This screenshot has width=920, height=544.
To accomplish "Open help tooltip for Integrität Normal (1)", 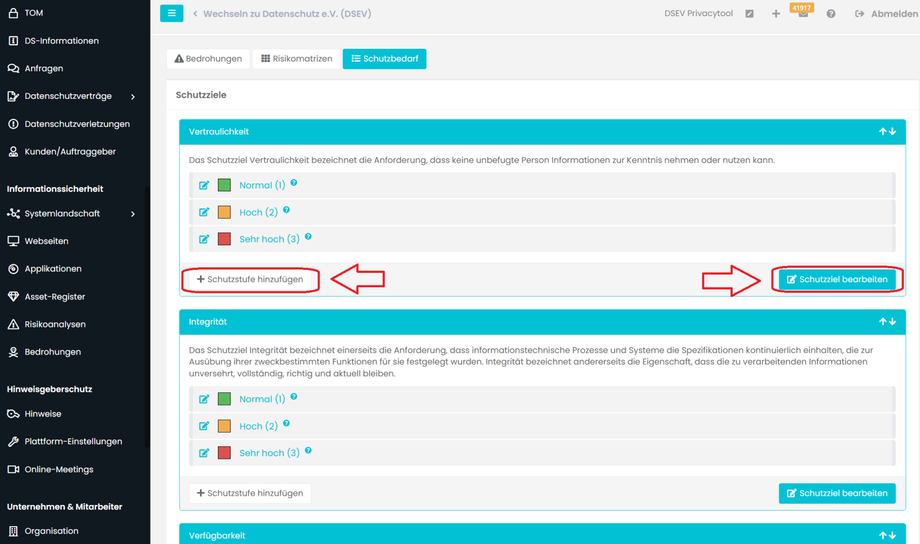I will click(x=294, y=396).
